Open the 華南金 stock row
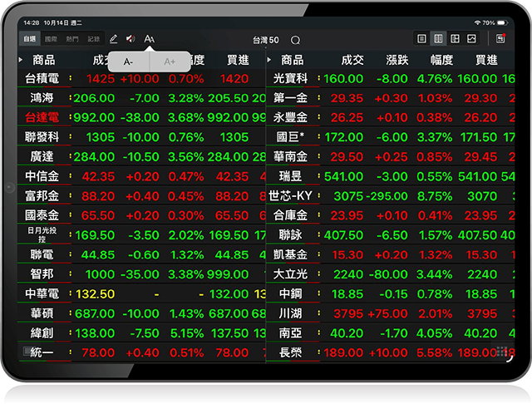This screenshot has height=404, width=532. [390, 157]
